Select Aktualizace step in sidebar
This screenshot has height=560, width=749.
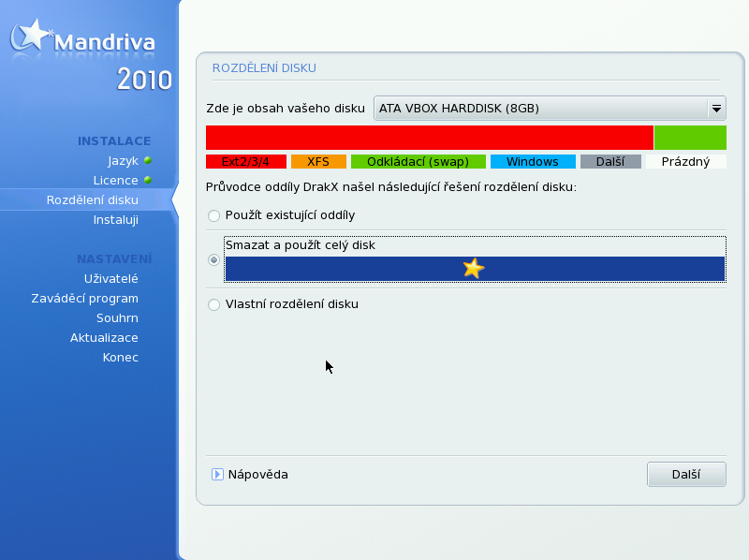point(104,337)
